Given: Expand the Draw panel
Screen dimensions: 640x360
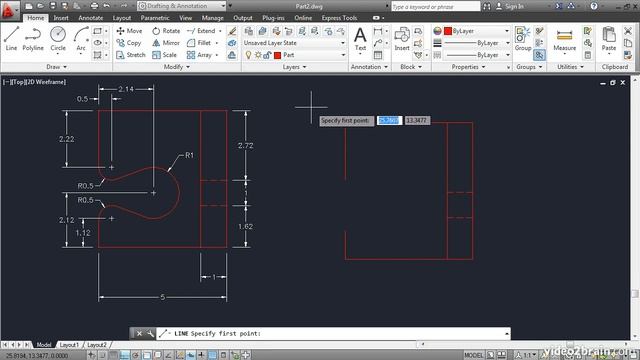Looking at the screenshot, I should click(x=56, y=67).
